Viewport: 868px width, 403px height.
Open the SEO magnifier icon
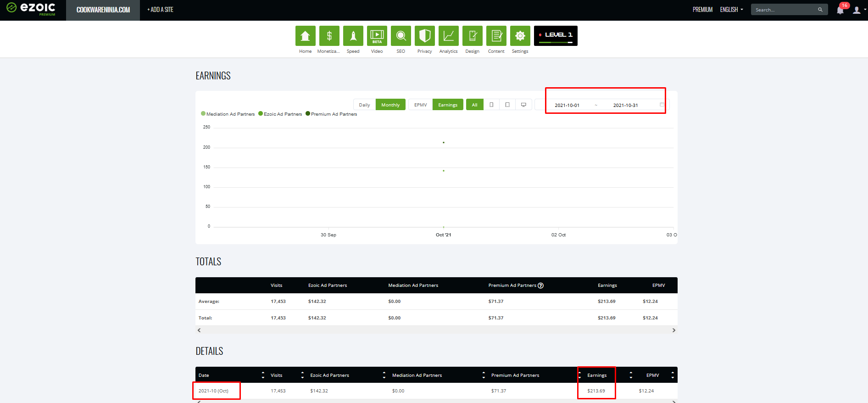(401, 36)
